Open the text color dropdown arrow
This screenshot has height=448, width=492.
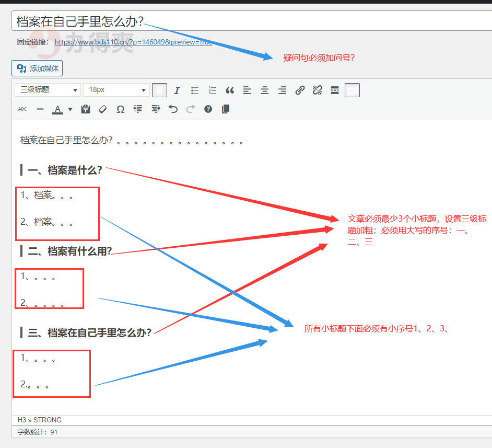tap(71, 109)
